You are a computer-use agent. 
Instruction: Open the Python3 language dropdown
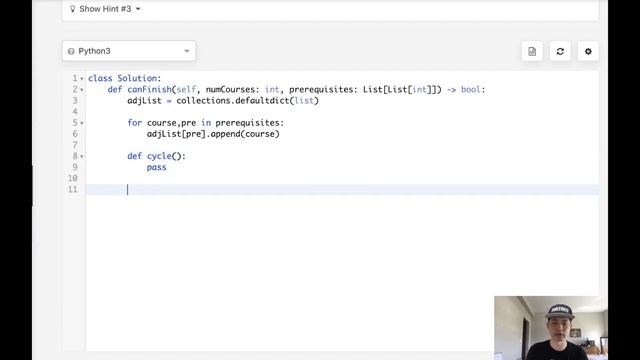tap(129, 51)
